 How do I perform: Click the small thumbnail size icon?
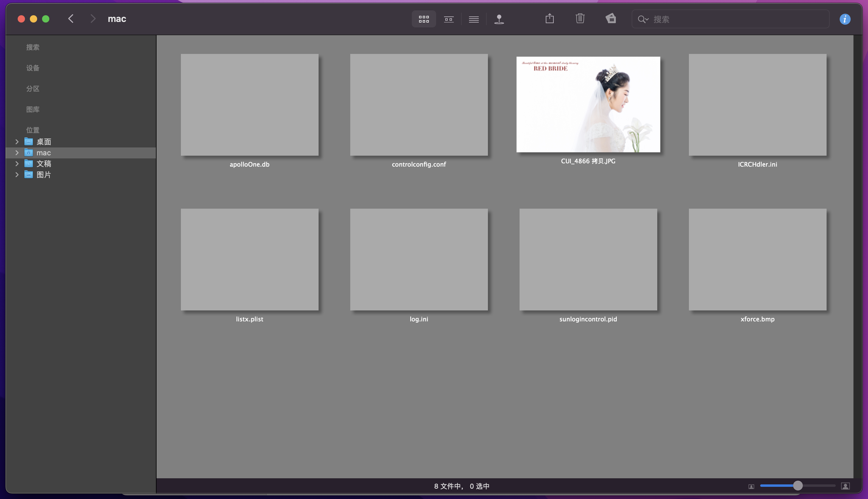pyautogui.click(x=751, y=486)
